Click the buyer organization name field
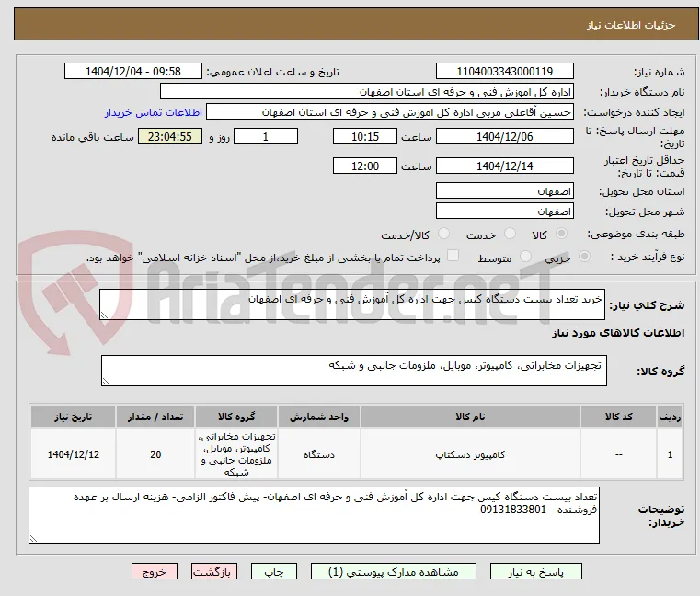700x596 pixels. point(366,92)
